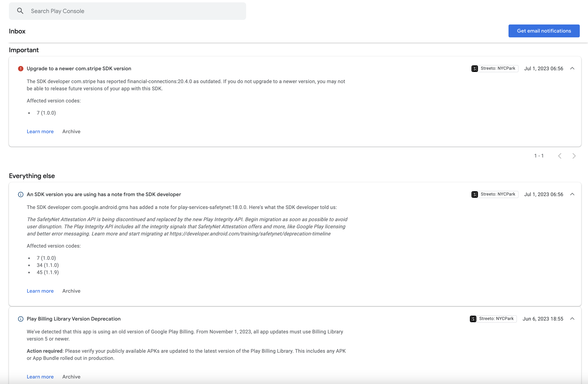Open the Streeto: NYCPark chip on the Stripe alert
The height and width of the screenshot is (384, 588).
pos(494,68)
